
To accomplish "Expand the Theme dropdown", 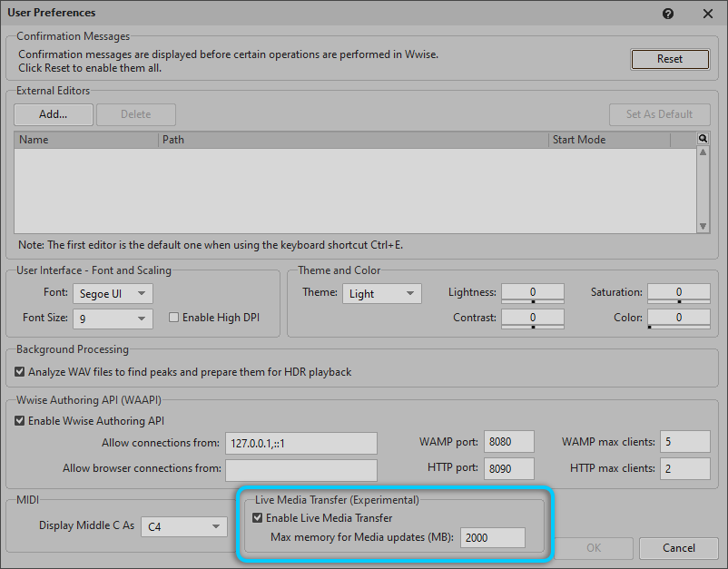I will point(382,293).
